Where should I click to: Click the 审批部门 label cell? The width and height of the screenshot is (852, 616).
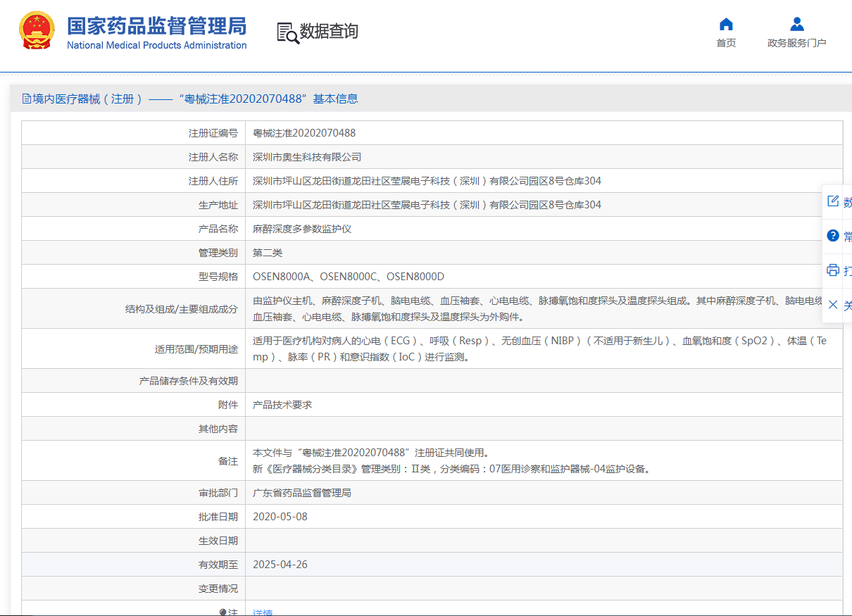point(133,493)
